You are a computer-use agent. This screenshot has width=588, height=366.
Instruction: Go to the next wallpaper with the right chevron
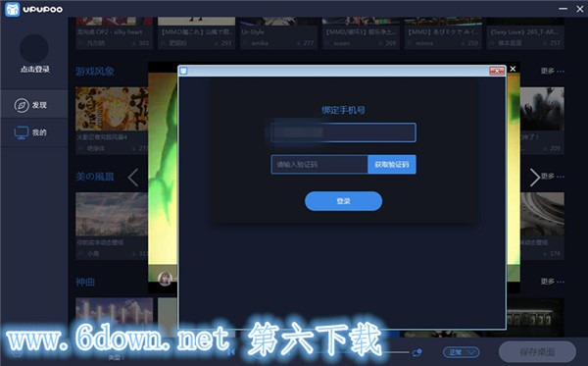click(x=535, y=178)
